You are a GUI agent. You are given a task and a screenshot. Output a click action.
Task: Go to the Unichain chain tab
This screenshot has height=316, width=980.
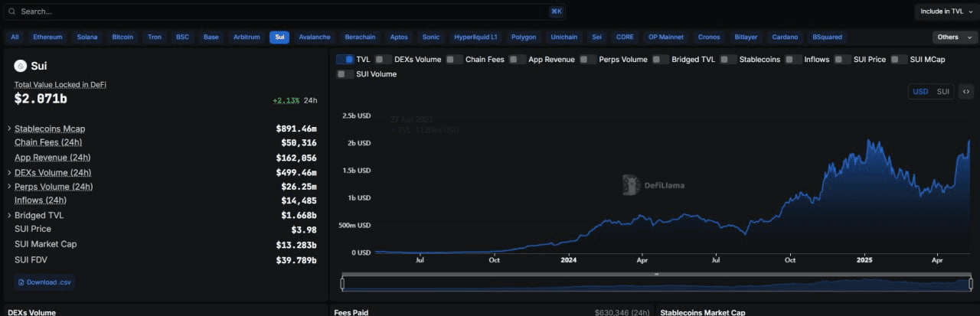[564, 37]
